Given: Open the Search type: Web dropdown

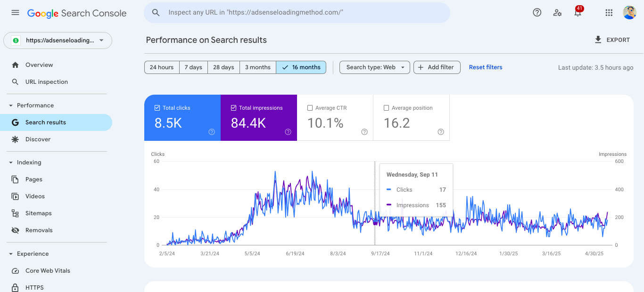Looking at the screenshot, I should pyautogui.click(x=375, y=67).
